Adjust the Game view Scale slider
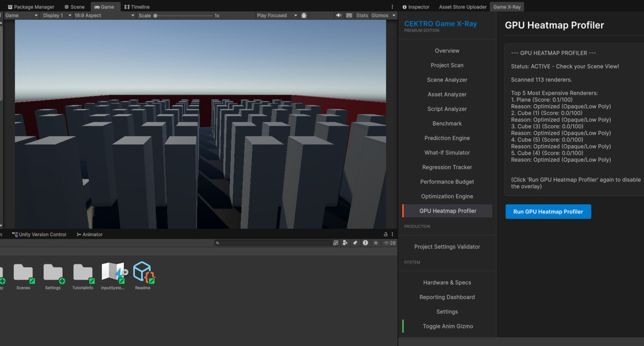The image size is (644, 346). [182, 16]
